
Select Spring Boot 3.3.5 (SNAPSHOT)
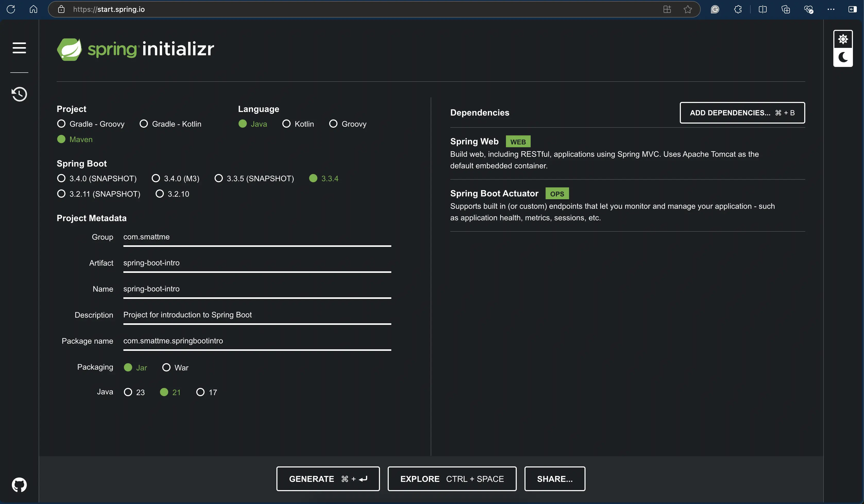click(254, 178)
